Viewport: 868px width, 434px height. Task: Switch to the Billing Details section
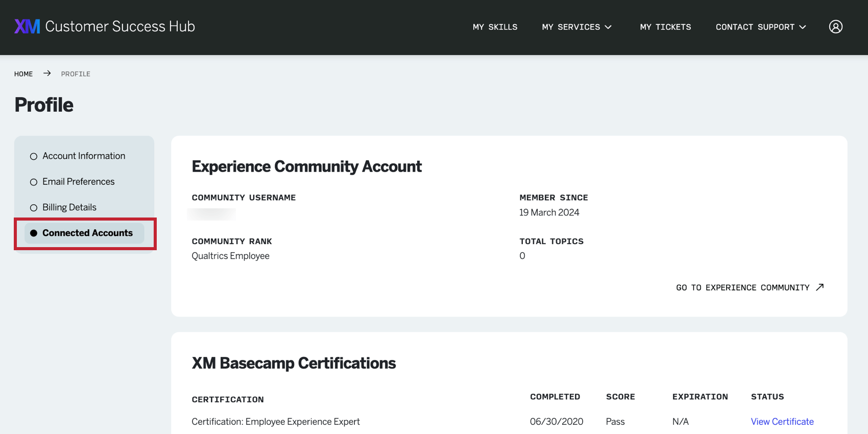pyautogui.click(x=69, y=207)
